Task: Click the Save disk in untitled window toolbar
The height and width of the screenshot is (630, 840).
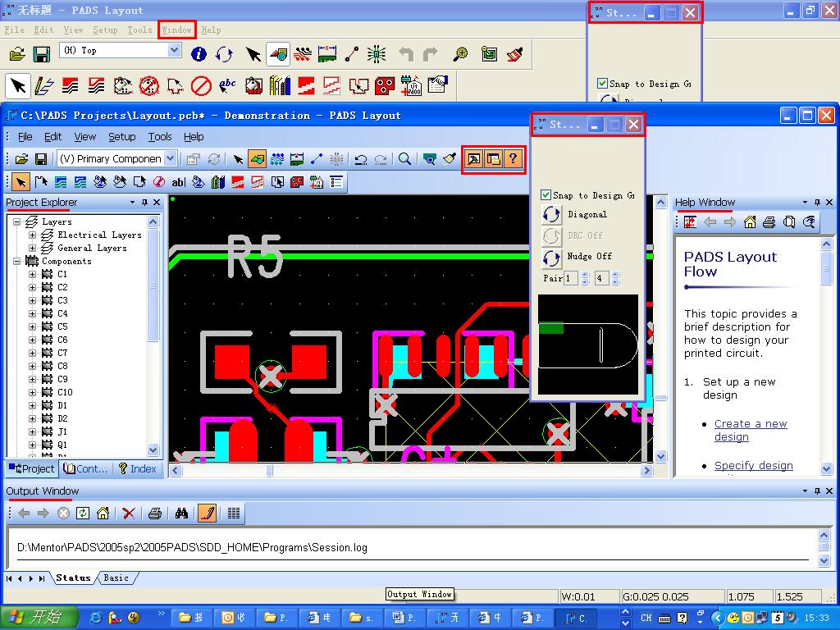Action: click(41, 54)
